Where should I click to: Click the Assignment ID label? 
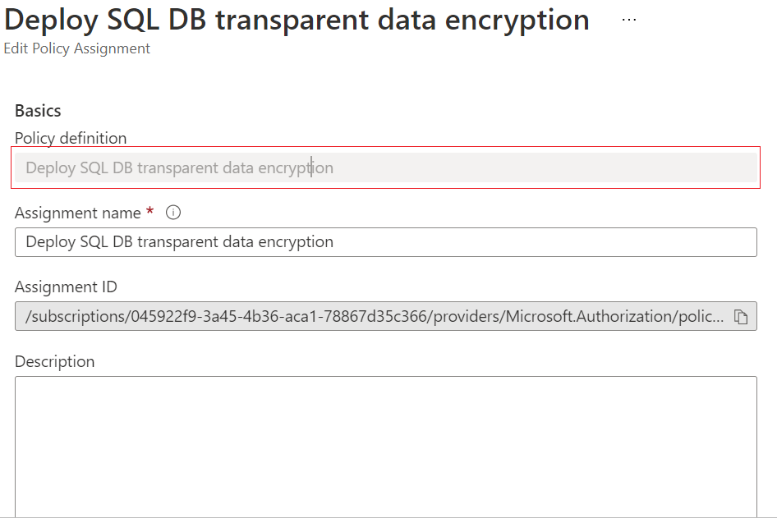click(66, 287)
